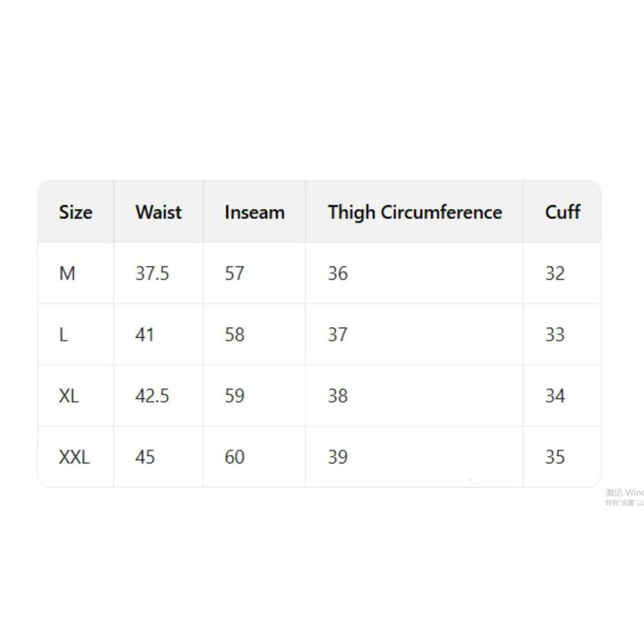Select the Cuff column header
This screenshot has height=644, width=644.
[x=562, y=212]
